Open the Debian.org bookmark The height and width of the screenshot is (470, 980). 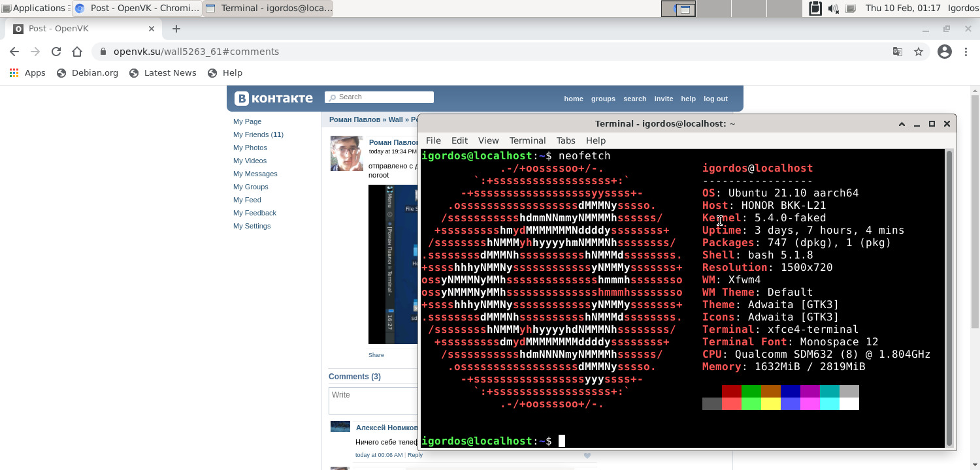tap(88, 73)
